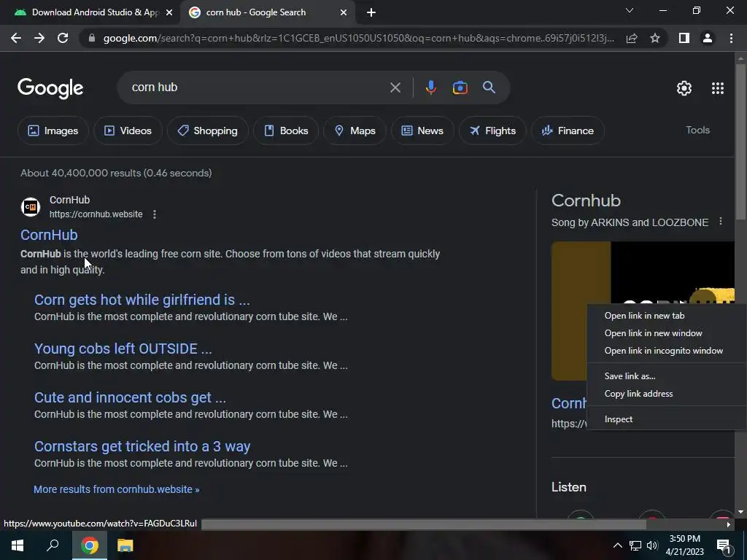
Task: Open the Windows Start menu
Action: 18,545
